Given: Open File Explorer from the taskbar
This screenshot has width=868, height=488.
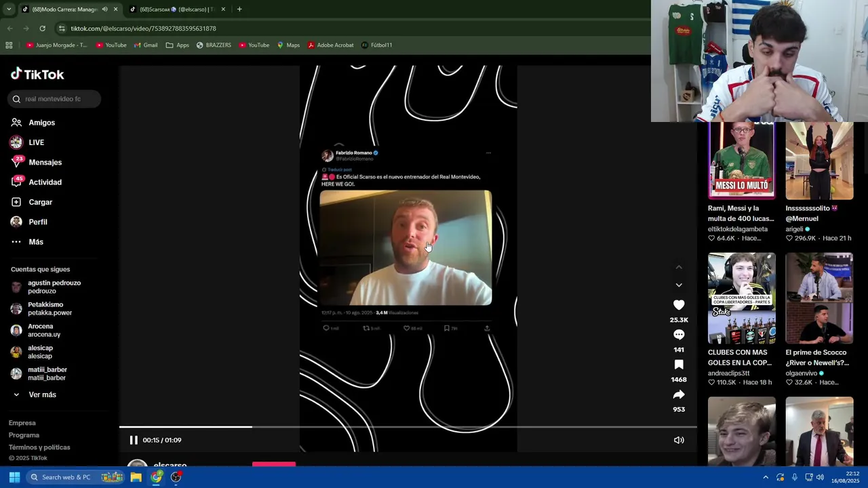Looking at the screenshot, I should [136, 477].
